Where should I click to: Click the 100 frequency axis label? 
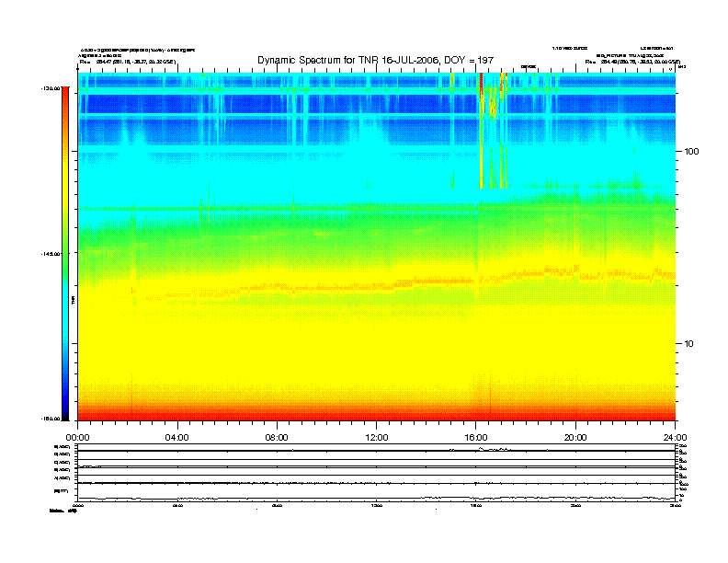(691, 152)
